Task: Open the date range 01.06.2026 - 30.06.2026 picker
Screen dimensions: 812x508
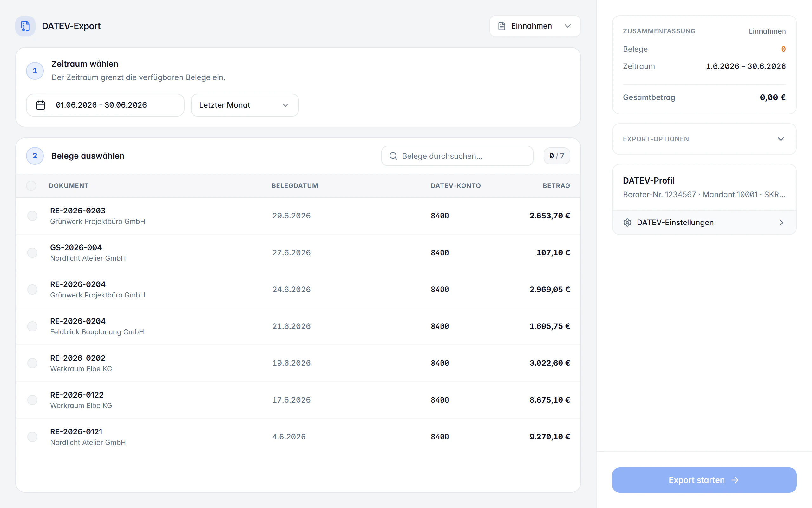Action: coord(105,105)
